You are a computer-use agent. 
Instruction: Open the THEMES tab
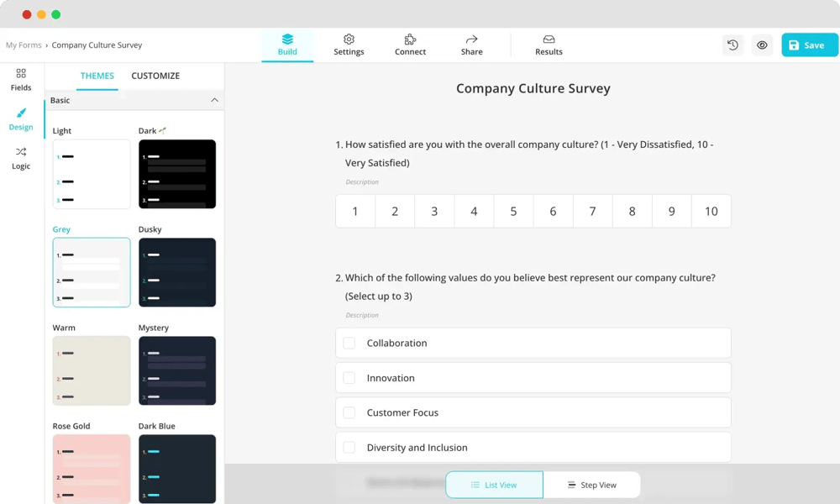[97, 76]
